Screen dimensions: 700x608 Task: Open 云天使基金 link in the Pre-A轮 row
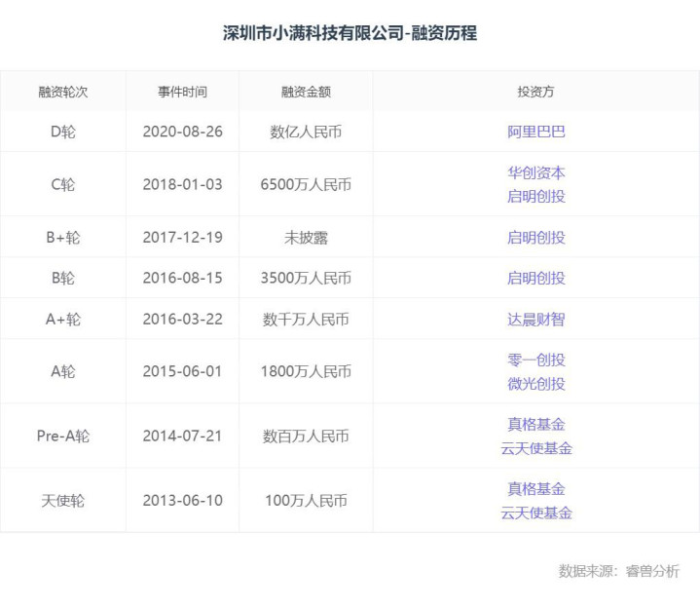535,448
